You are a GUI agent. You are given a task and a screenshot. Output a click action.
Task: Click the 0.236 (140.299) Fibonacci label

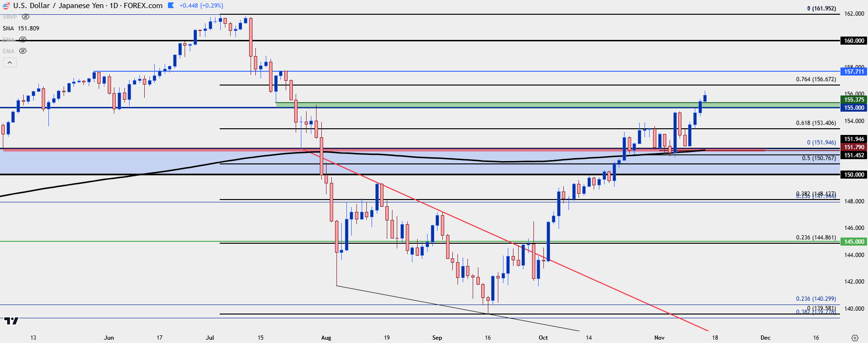click(816, 299)
